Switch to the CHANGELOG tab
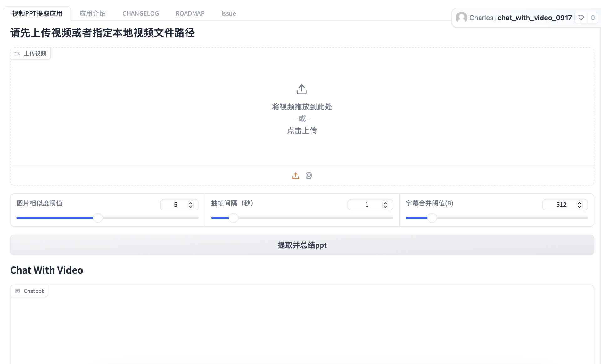Viewport: 601px width, 364px height. pyautogui.click(x=141, y=13)
